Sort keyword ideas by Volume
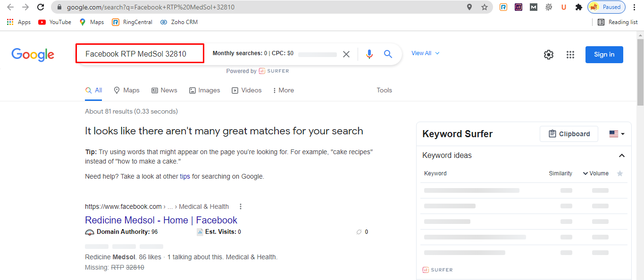Viewport: 644px width, 280px height. tap(595, 173)
